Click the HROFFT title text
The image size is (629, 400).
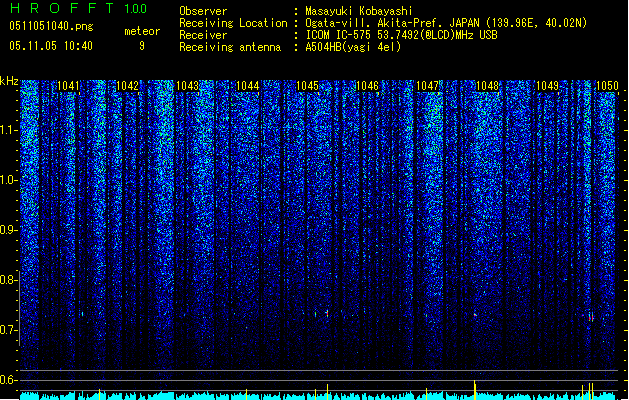(x=62, y=8)
